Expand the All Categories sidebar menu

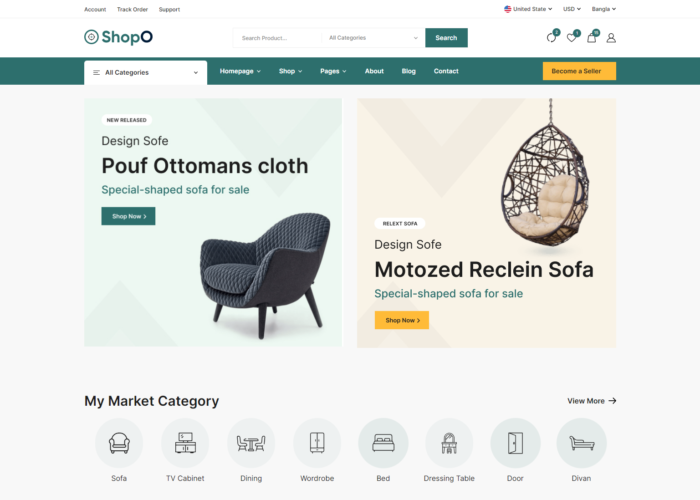coord(146,72)
